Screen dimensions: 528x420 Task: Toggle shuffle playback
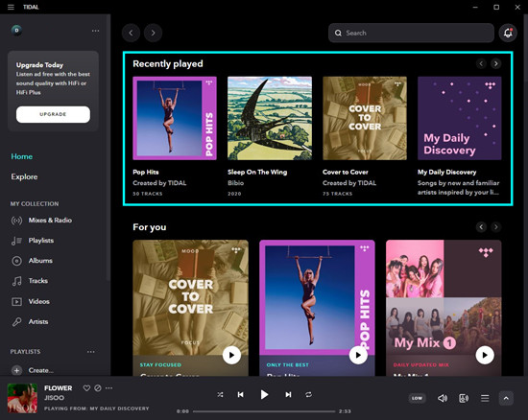[x=220, y=394]
